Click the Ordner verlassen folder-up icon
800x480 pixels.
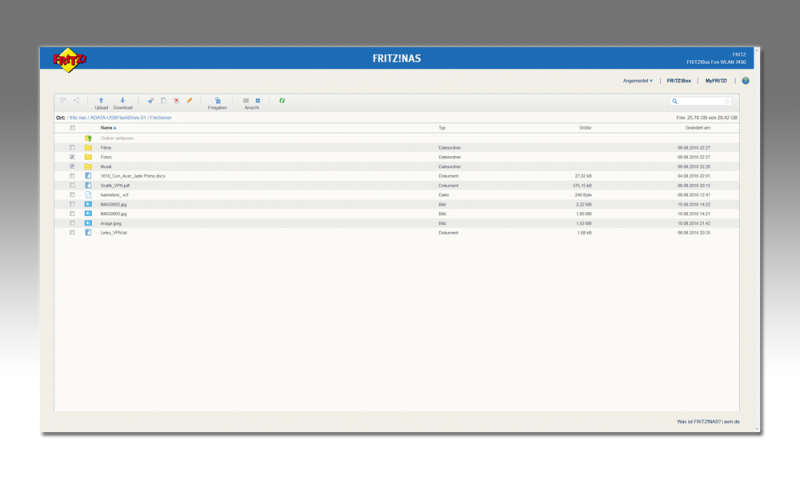coord(88,138)
